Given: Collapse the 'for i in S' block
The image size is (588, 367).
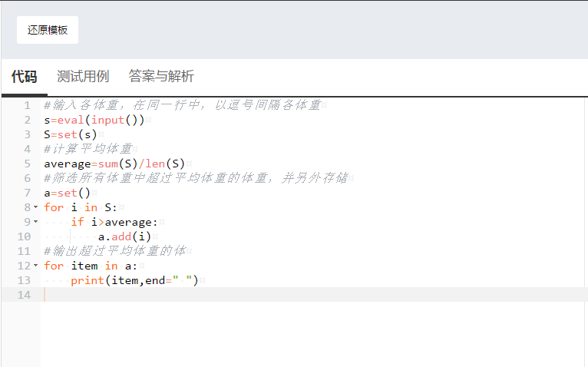Looking at the screenshot, I should (36, 208).
